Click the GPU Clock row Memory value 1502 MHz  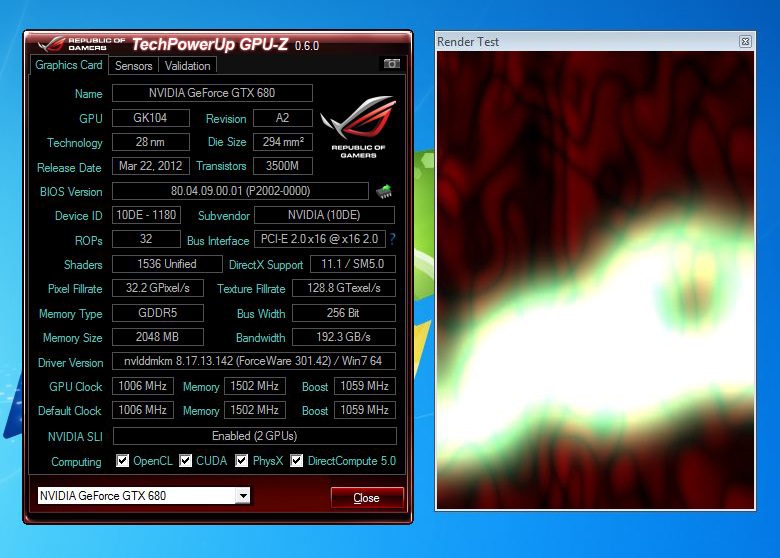(255, 386)
